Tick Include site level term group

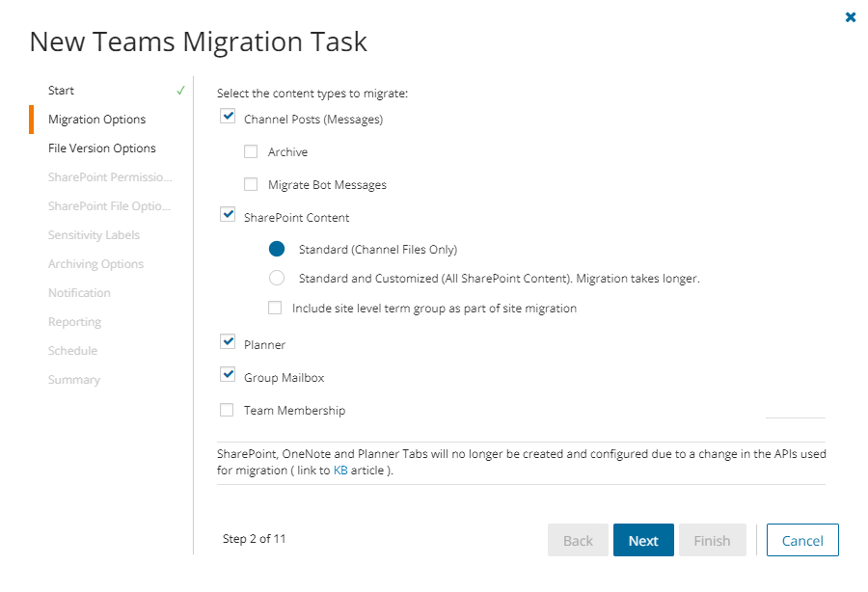(275, 309)
